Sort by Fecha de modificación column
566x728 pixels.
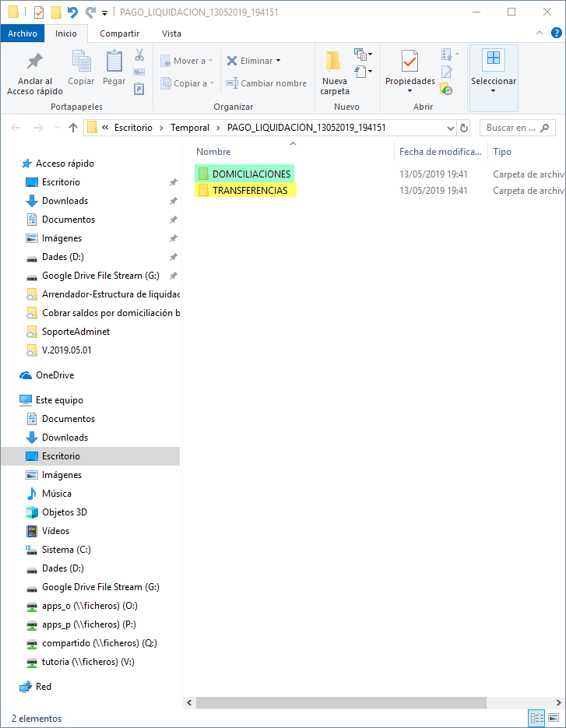[441, 151]
